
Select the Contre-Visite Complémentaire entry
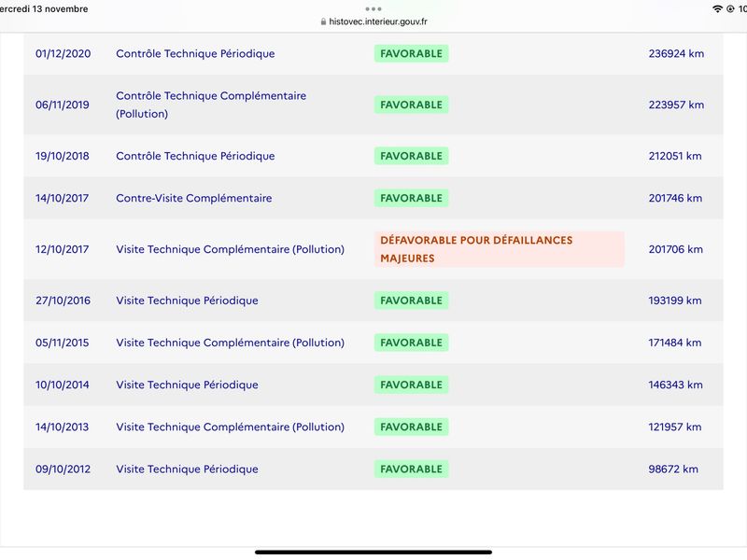pyautogui.click(x=194, y=198)
